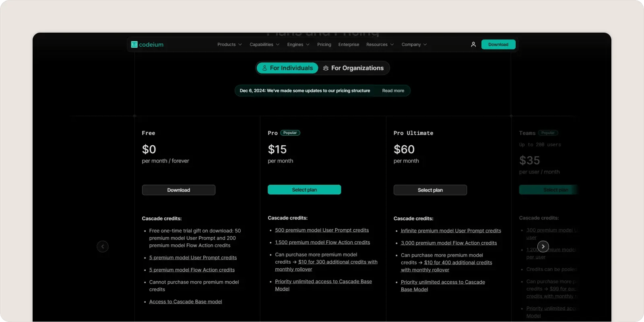Image resolution: width=644 pixels, height=322 pixels.
Task: Select plan for Pro Ultimate tier
Action: pos(430,190)
